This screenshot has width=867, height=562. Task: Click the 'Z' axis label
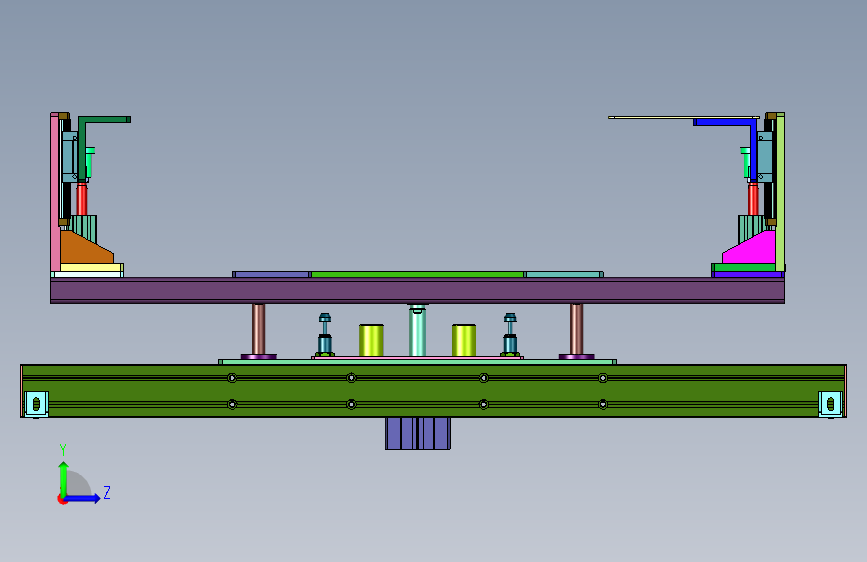pyautogui.click(x=107, y=493)
